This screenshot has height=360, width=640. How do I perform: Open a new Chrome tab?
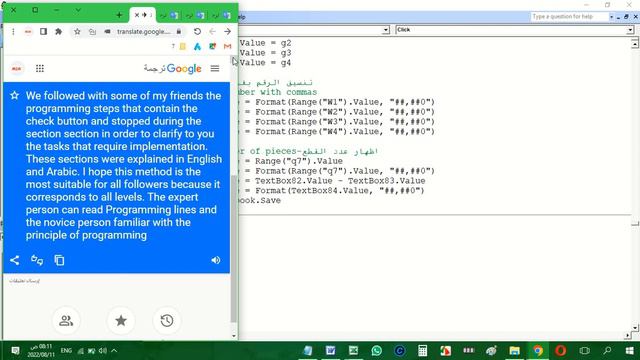pos(119,16)
